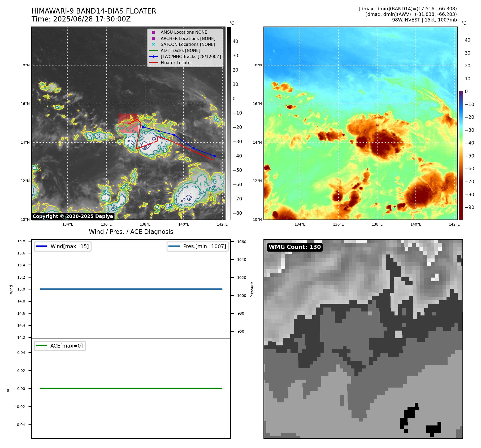Click the AMSU Locations NONE legend entry
The height and width of the screenshot is (448, 481).
(184, 32)
